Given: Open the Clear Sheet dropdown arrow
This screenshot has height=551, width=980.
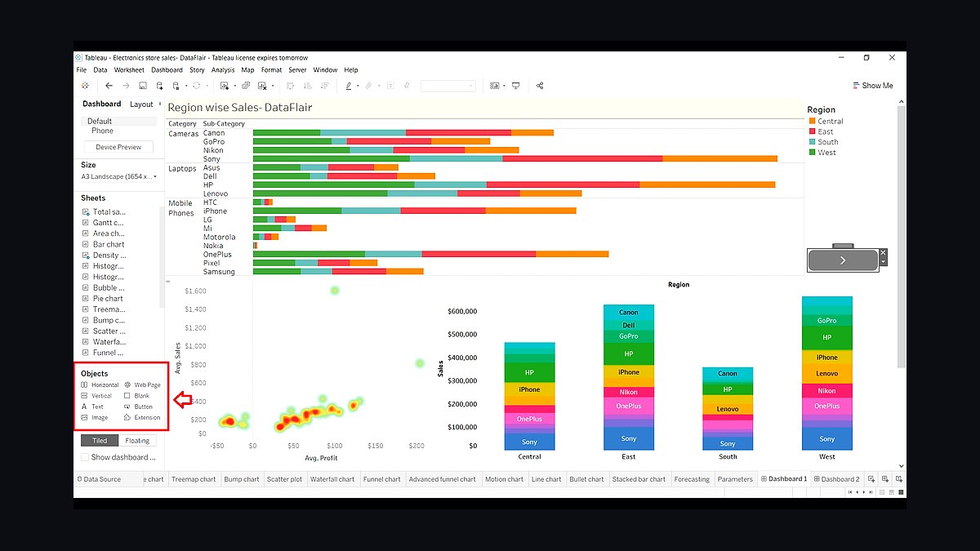Looking at the screenshot, I should (x=271, y=86).
